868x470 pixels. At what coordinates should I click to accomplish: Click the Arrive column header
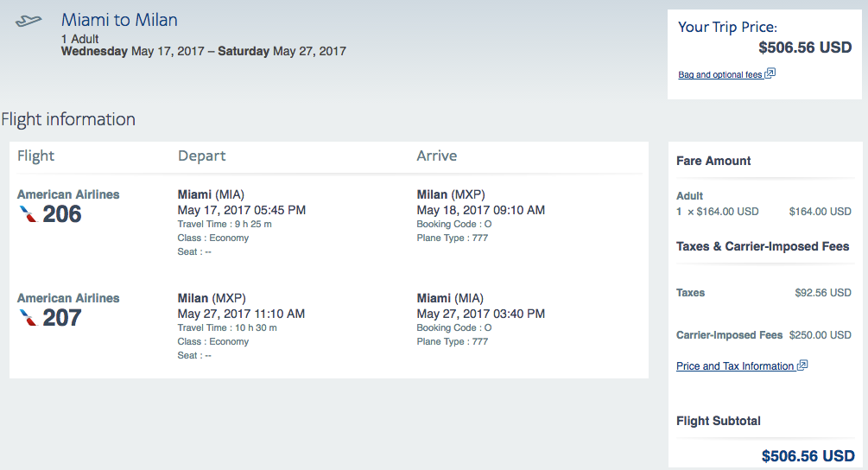[x=437, y=156]
